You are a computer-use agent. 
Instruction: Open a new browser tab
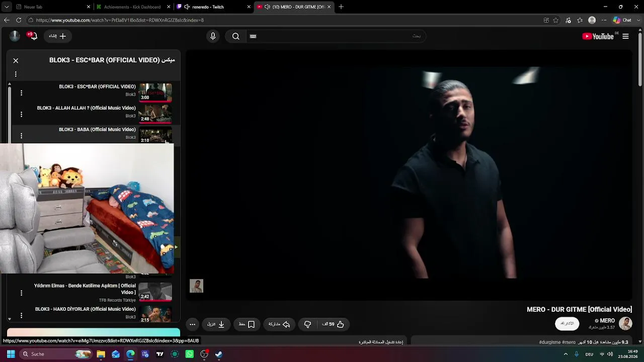(x=341, y=7)
